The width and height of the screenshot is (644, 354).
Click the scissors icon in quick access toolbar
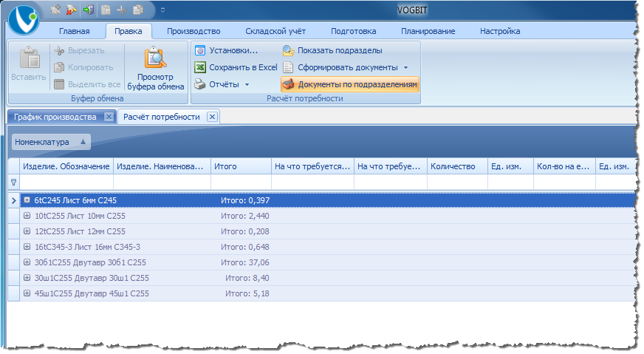pos(122,10)
